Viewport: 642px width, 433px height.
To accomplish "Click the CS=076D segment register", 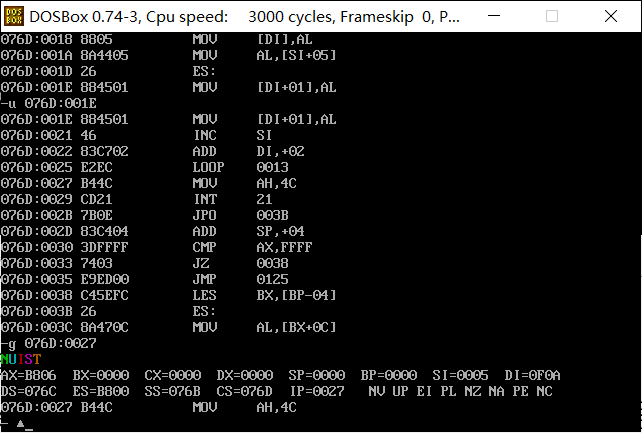I will tap(244, 391).
